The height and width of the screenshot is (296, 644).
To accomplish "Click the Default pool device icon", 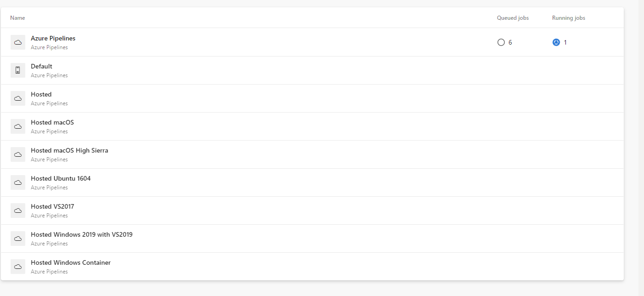I will click(x=18, y=70).
